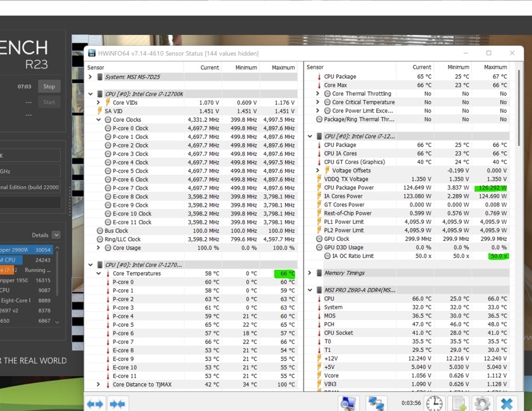This screenshot has height=411, width=532.
Task: Click the left Maximum column header
Action: click(283, 67)
